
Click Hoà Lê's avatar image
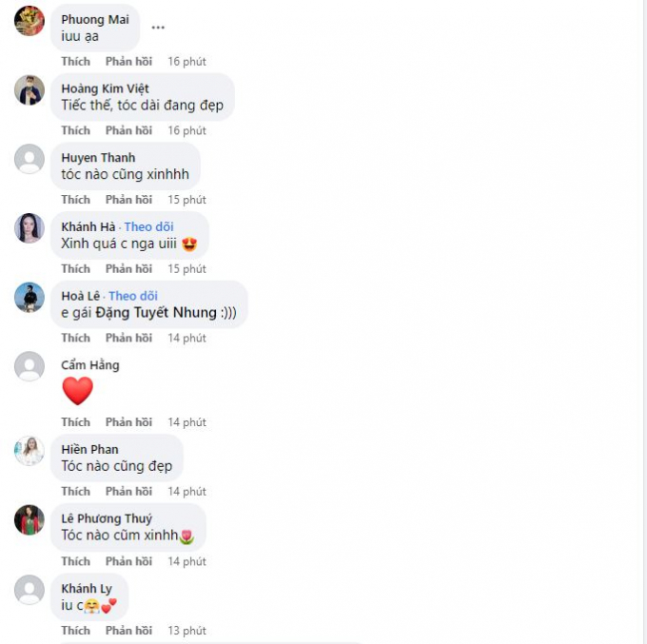coord(29,298)
